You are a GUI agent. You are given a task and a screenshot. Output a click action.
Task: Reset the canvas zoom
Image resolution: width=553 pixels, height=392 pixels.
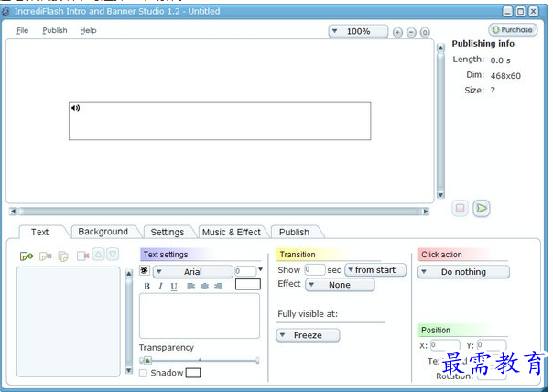(425, 32)
